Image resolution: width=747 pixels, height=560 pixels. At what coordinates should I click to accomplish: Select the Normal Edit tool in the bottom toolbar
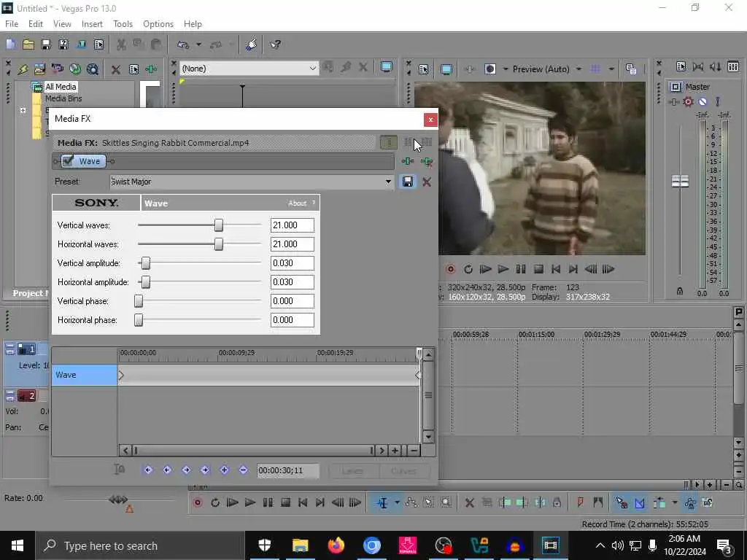click(382, 502)
